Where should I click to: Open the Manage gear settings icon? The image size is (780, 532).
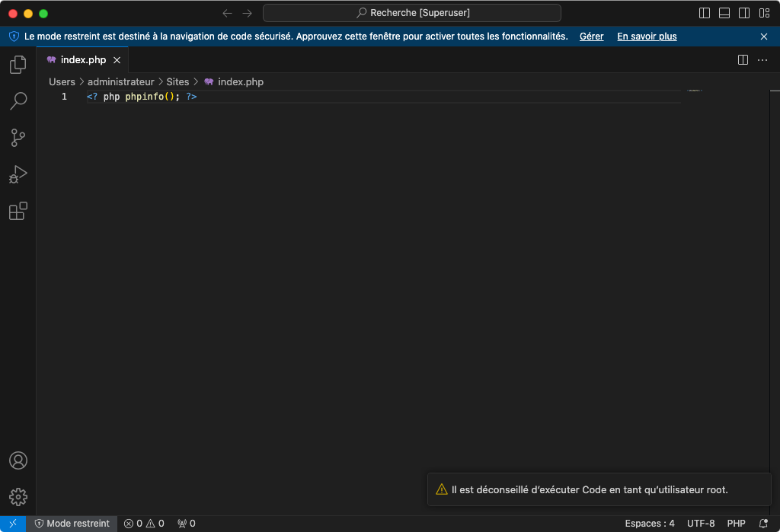[x=18, y=497]
